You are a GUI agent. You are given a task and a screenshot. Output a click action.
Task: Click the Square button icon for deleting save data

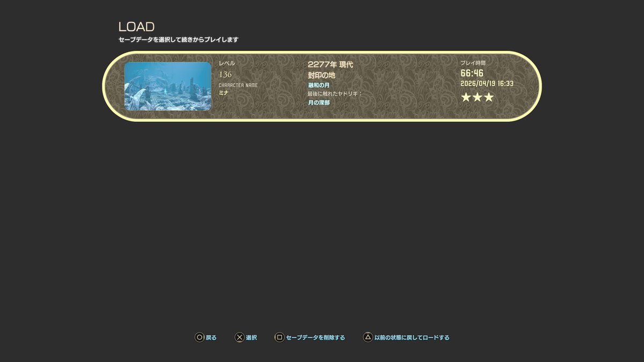(279, 337)
